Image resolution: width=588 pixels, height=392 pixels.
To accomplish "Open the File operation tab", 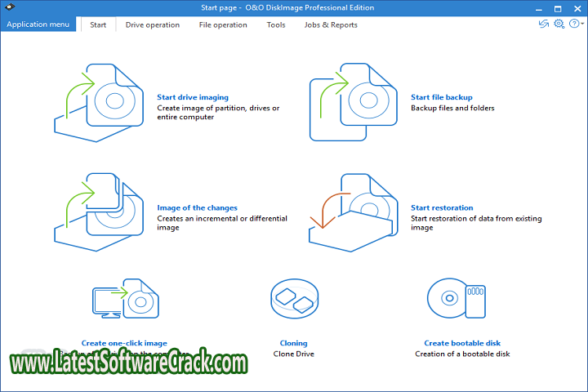I will pyautogui.click(x=223, y=24).
